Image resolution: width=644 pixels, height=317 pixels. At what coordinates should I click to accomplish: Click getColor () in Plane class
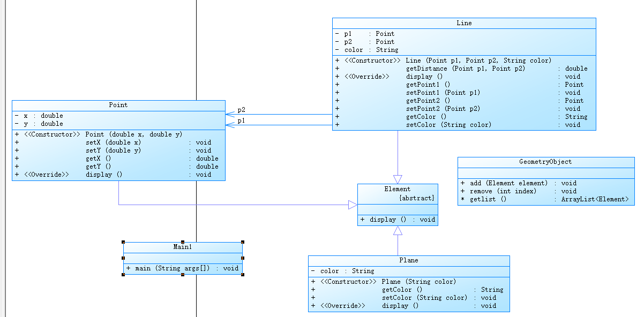(x=407, y=290)
